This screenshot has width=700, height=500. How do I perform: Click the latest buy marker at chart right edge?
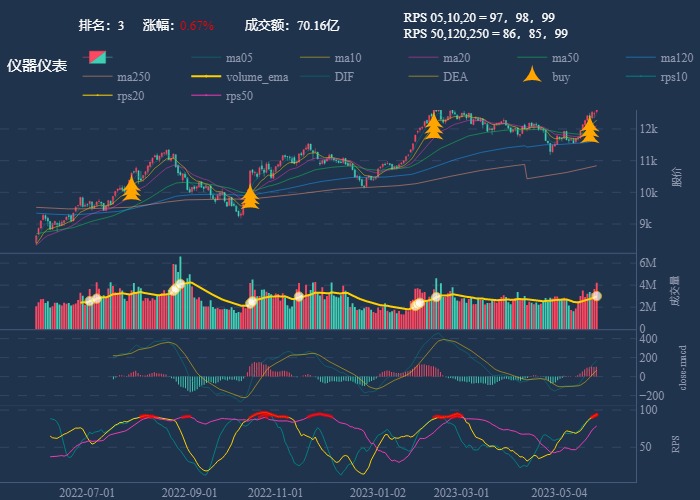point(590,129)
